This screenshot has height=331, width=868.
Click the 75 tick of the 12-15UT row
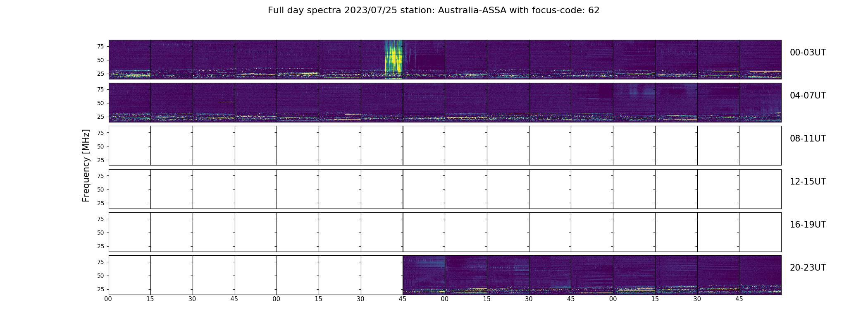100,176
